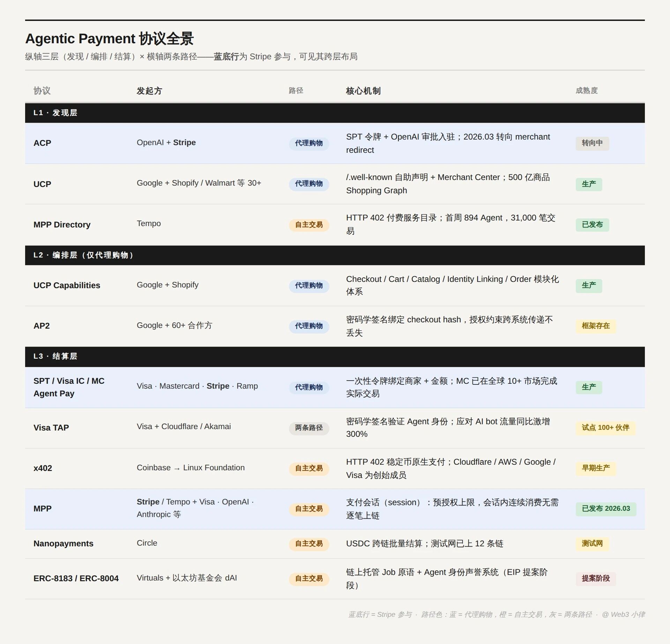The height and width of the screenshot is (644, 670).
Task: Click the x402 protocol name
Action: click(43, 468)
